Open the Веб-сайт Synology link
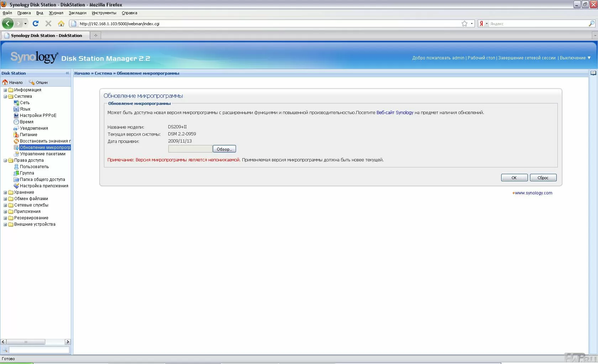This screenshot has width=598, height=364. (x=395, y=113)
